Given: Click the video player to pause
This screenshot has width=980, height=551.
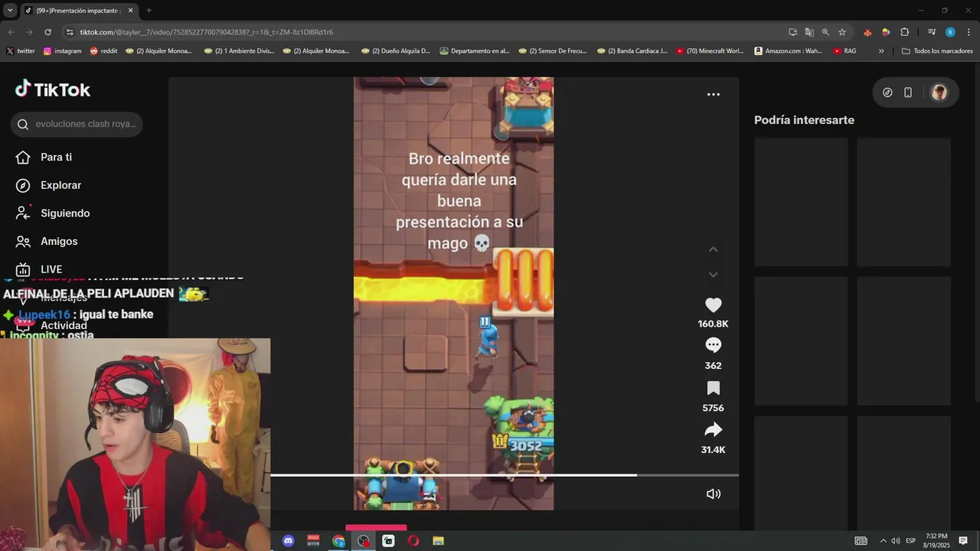Looking at the screenshot, I should click(453, 293).
